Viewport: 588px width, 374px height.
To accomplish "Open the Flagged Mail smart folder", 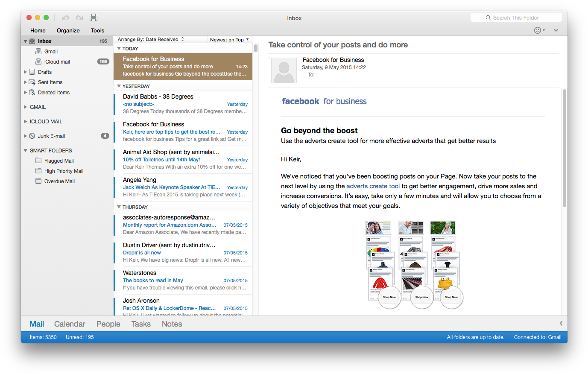I will (x=59, y=161).
